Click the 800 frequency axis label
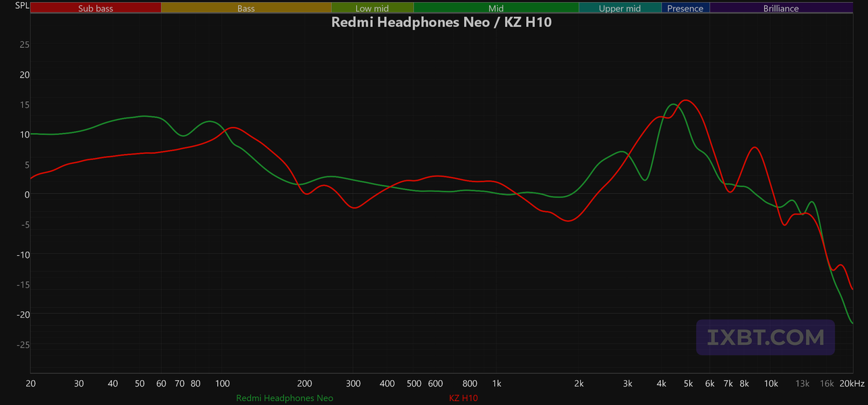 469,383
